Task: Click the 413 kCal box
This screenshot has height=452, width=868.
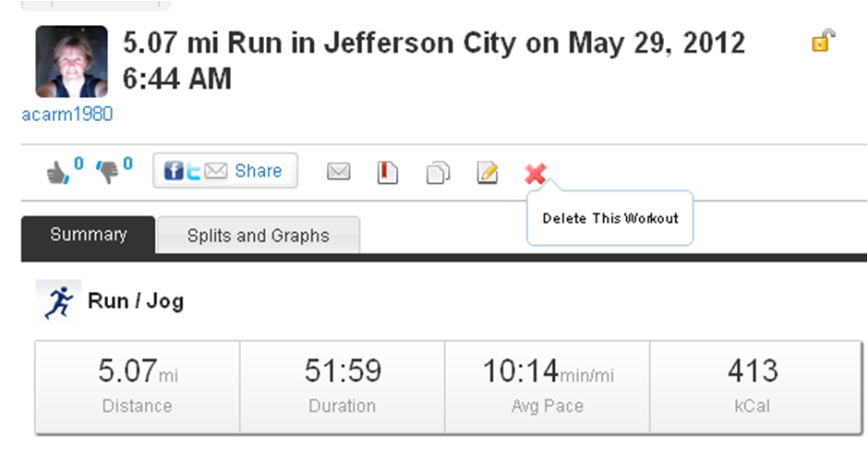Action: 752,386
